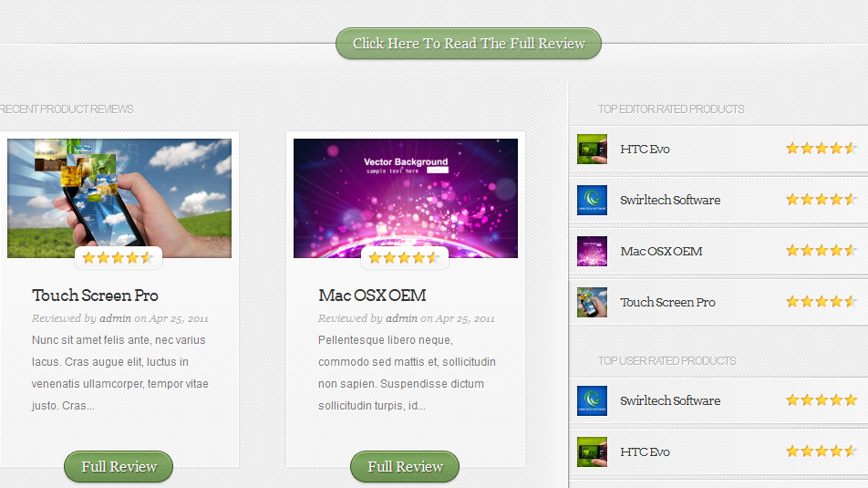Click 'Top Editor Rated Products' heading
868x488 pixels.
(x=671, y=109)
